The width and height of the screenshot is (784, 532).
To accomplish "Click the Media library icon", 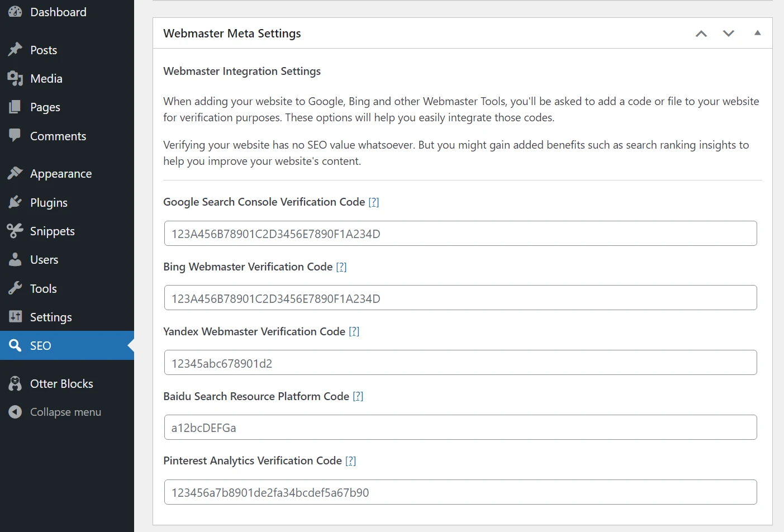I will pos(15,78).
